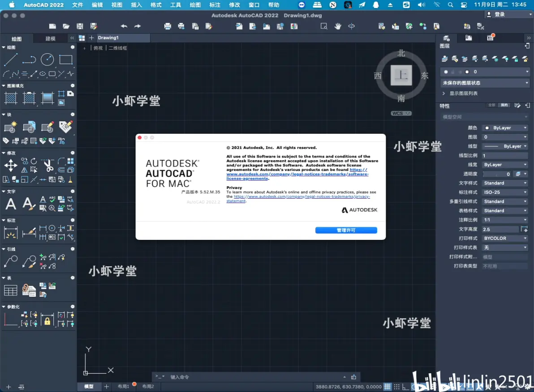The width and height of the screenshot is (534, 392).
Task: Open the layer 0 dropdown
Action: pos(527,72)
